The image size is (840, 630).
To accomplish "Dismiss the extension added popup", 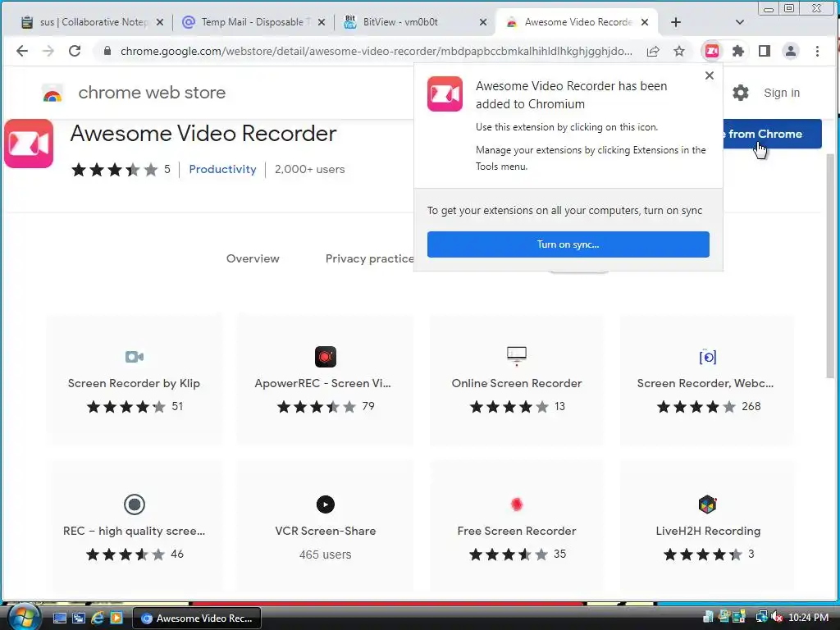I will [710, 75].
